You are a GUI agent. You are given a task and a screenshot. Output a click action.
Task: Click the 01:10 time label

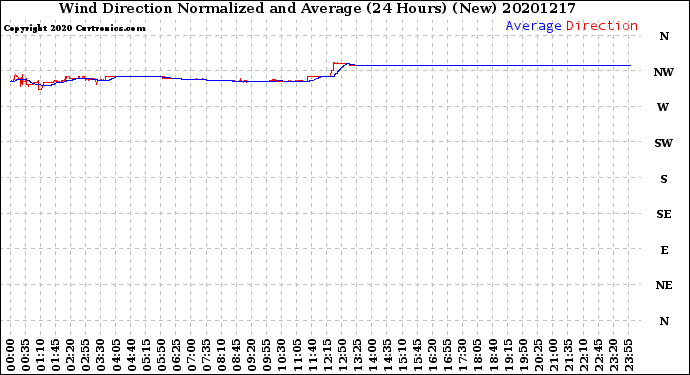click(x=40, y=355)
